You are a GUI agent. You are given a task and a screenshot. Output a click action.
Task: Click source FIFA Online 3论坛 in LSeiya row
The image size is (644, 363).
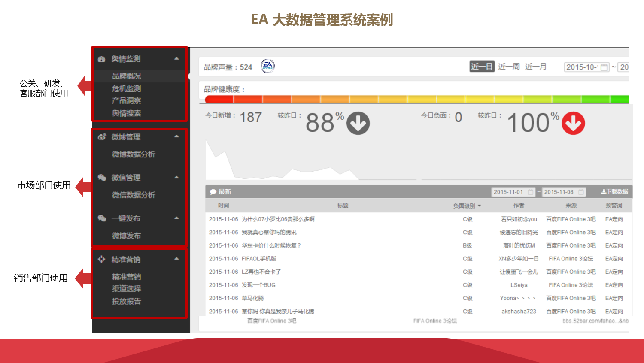571,285
